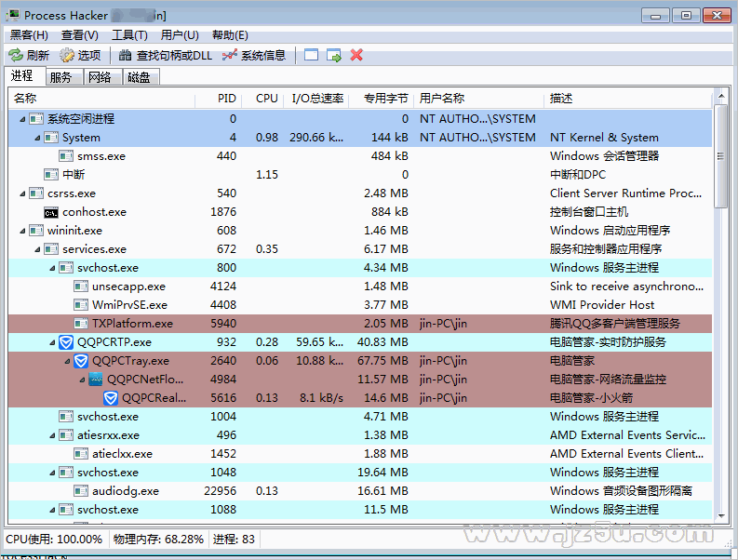Image resolution: width=738 pixels, height=560 pixels.
Task: Click the TXPlatform.exe process icon
Action: point(81,324)
